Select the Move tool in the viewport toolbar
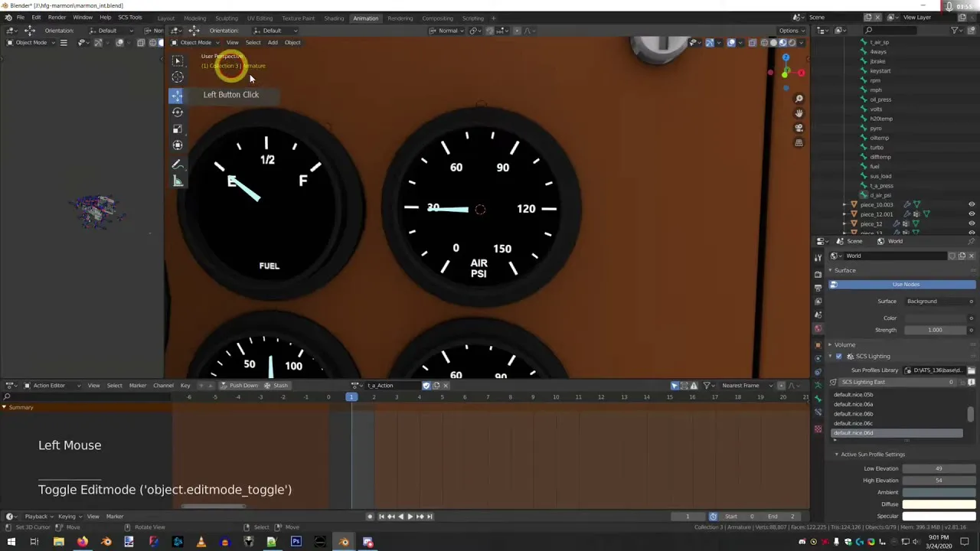 177,94
